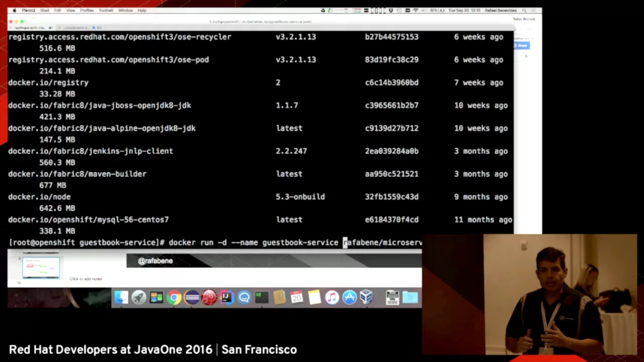Screen dimensions: 644x362
Task: Click image ID c6c14b3960bd
Action: (x=391, y=82)
